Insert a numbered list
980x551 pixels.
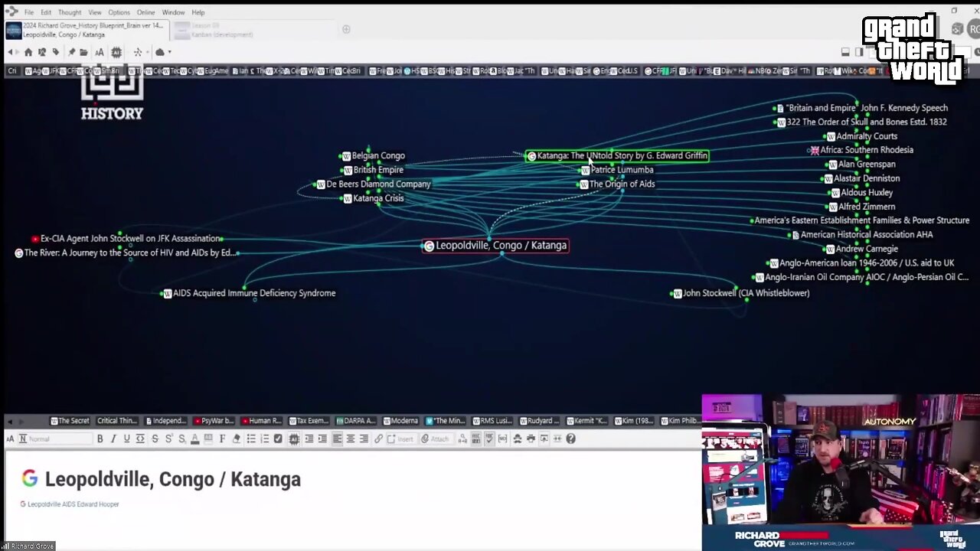click(265, 439)
